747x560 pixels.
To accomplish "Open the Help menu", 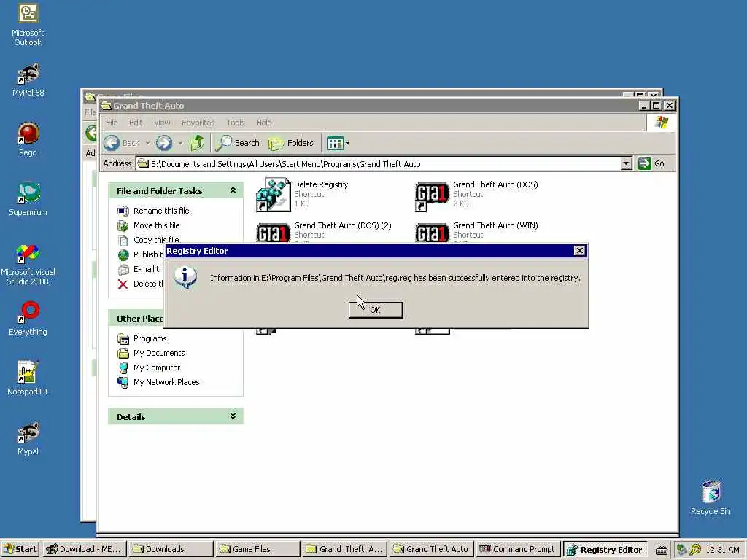I will tap(263, 122).
